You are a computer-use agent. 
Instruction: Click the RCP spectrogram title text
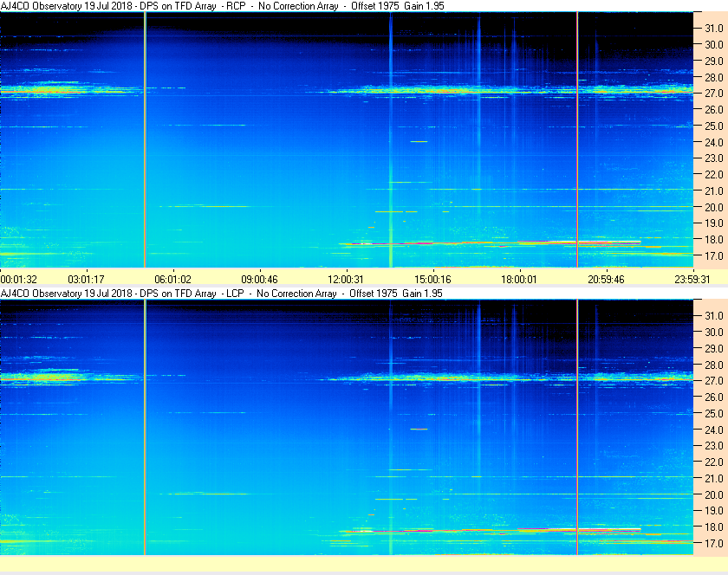point(222,6)
